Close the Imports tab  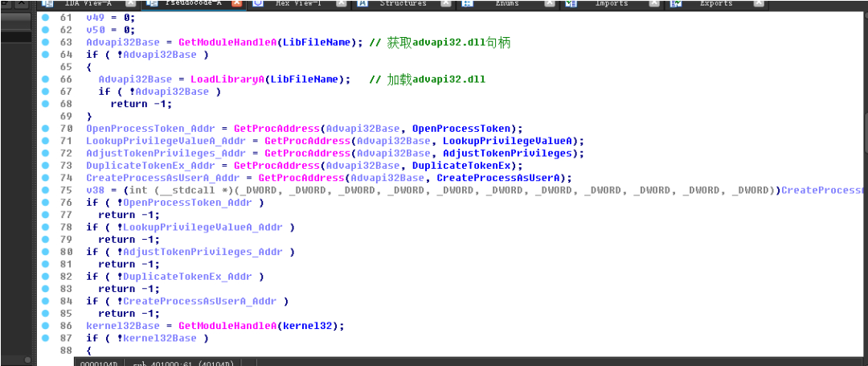click(x=654, y=3)
